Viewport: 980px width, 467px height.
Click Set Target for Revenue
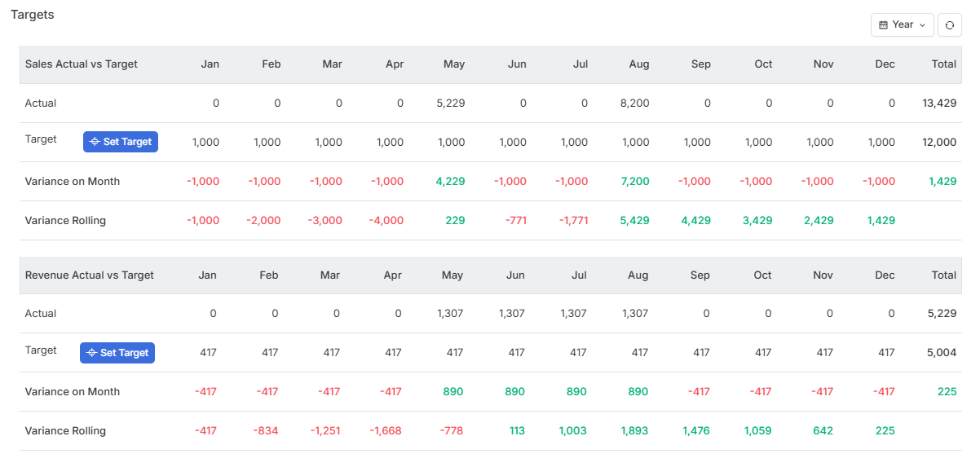click(x=117, y=353)
